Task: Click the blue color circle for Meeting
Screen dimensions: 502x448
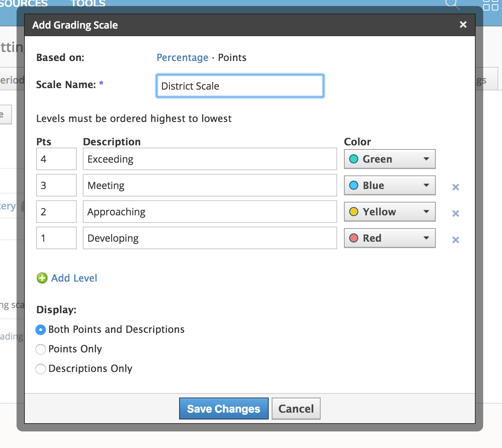Action: click(x=354, y=185)
